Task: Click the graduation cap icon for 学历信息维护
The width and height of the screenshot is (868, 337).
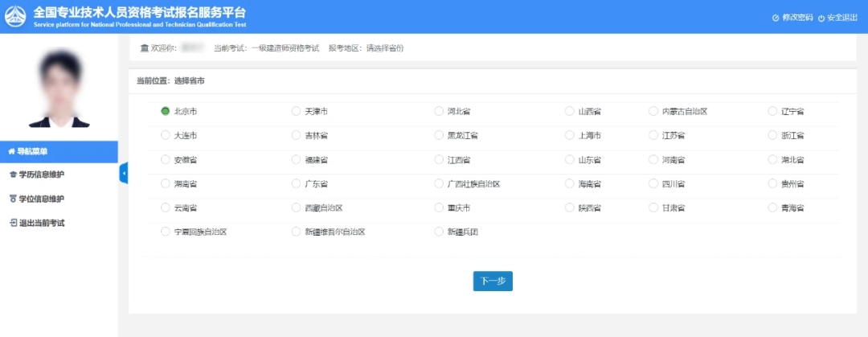Action: pos(12,175)
